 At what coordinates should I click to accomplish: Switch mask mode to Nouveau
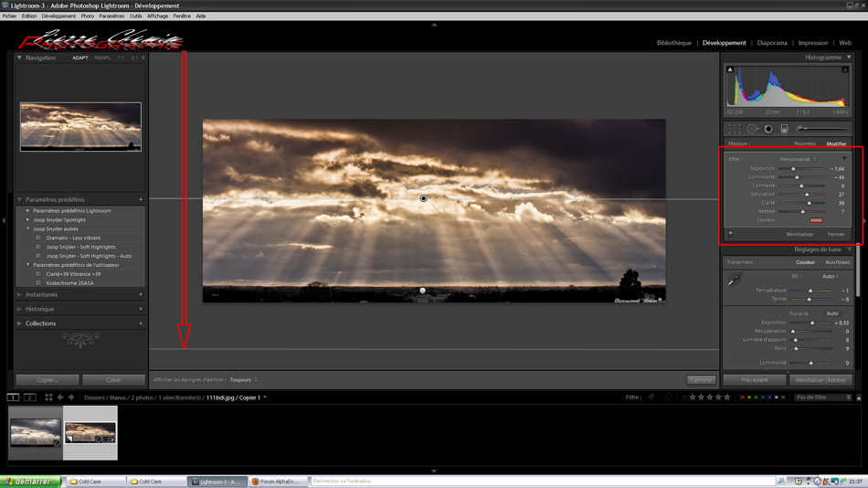click(805, 143)
